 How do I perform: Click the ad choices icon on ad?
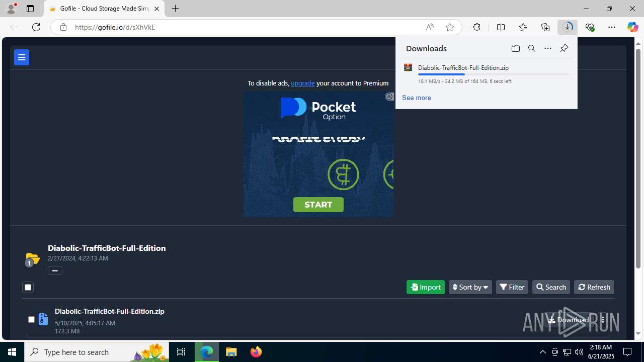tap(389, 97)
